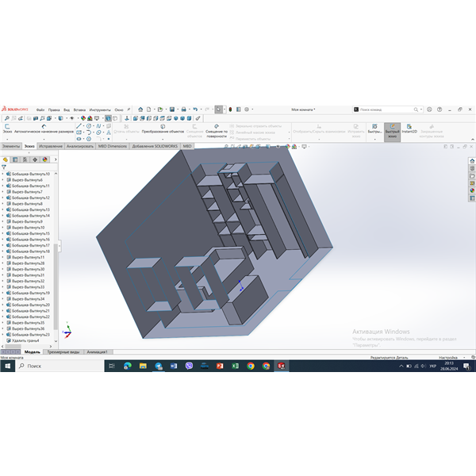Click the Normal To view icon
Viewport: 476px width, 476px height.
click(x=127, y=118)
